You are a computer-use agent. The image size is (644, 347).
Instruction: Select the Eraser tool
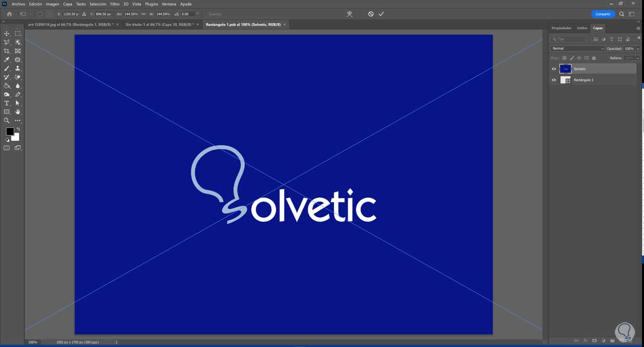click(x=18, y=77)
